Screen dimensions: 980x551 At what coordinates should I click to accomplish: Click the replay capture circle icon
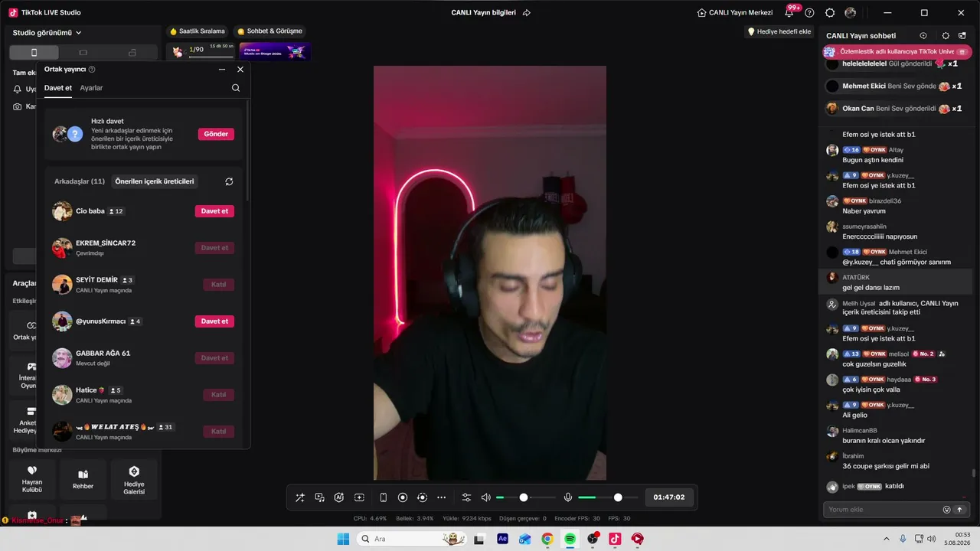pyautogui.click(x=422, y=497)
